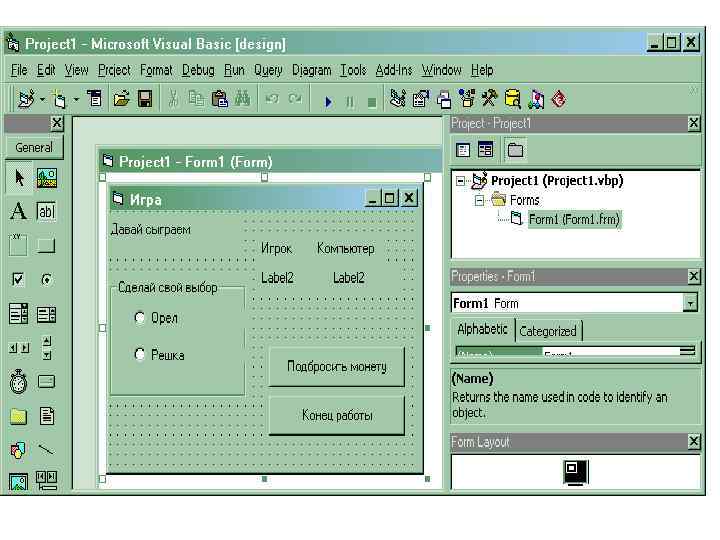
Task: Toggle Folders icon in Project panel
Action: (515, 150)
